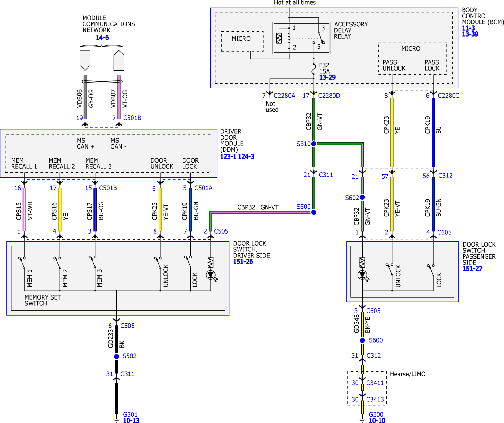Image resolution: width=504 pixels, height=423 pixels.
Task: Open ground G300 reference link 10-10
Action: pyautogui.click(x=377, y=420)
